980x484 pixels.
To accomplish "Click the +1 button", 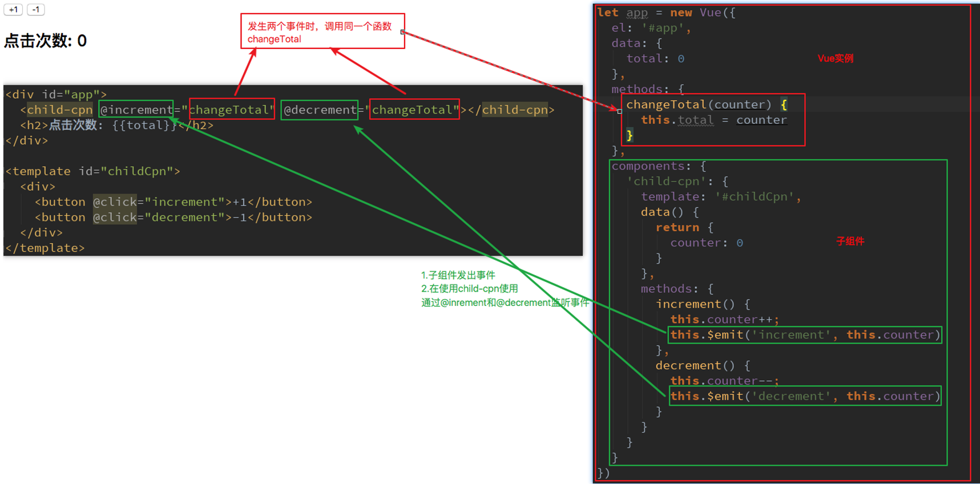I will tap(13, 10).
